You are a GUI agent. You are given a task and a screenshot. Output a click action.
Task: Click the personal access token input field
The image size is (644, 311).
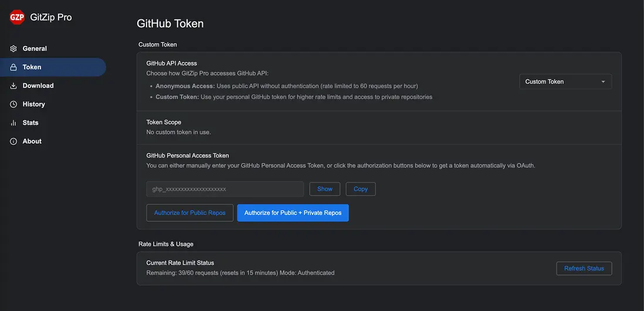click(225, 189)
